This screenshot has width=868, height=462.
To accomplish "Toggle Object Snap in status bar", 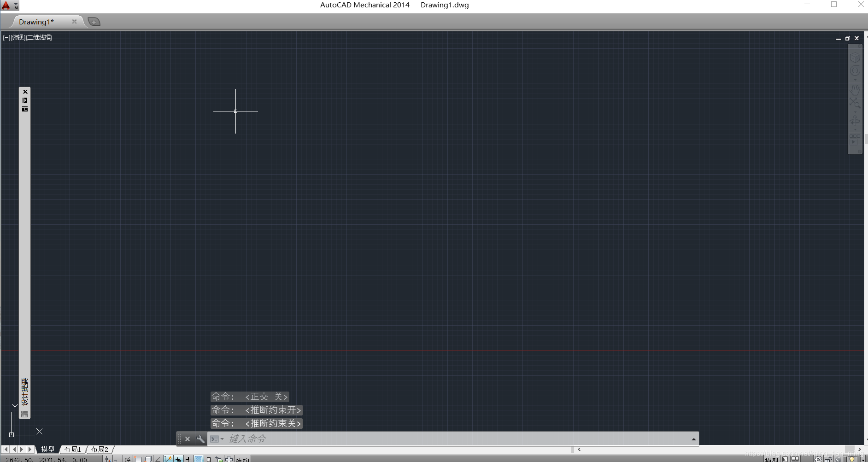I will pyautogui.click(x=138, y=459).
